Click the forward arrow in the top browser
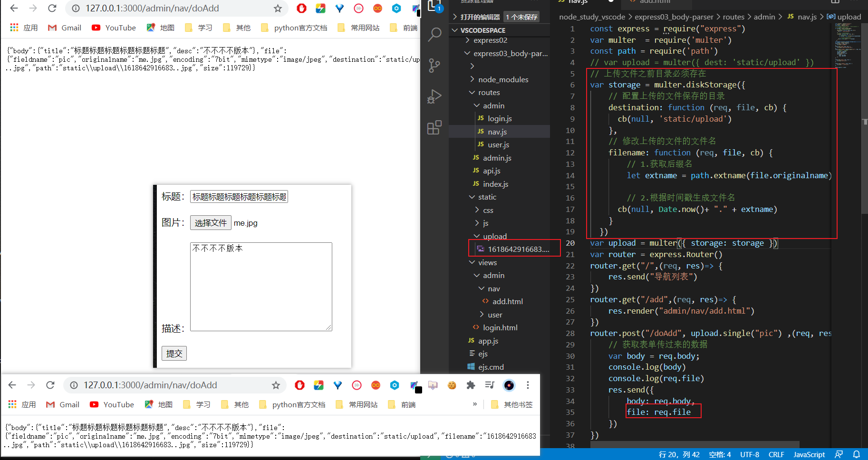 point(33,8)
